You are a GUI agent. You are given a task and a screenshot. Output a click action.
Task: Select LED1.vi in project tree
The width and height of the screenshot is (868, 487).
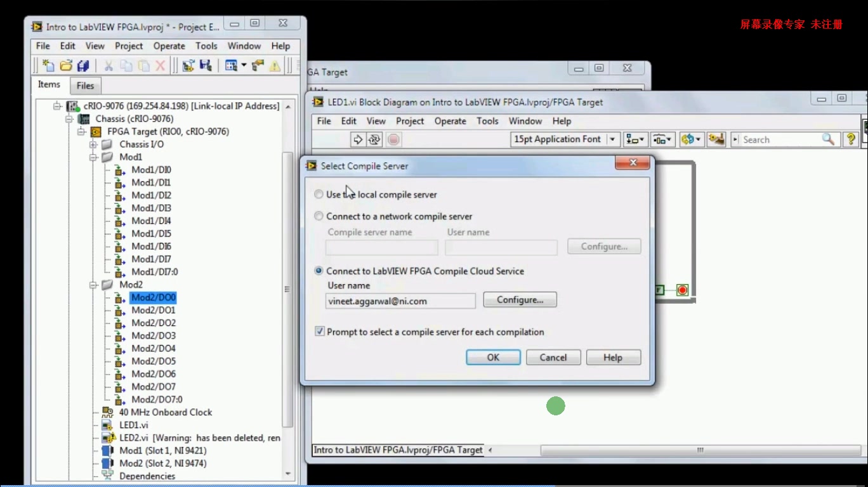(134, 425)
